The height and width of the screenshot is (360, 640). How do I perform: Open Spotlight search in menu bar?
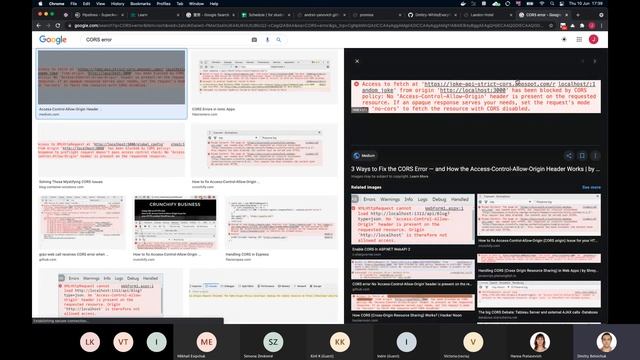[x=551, y=4]
